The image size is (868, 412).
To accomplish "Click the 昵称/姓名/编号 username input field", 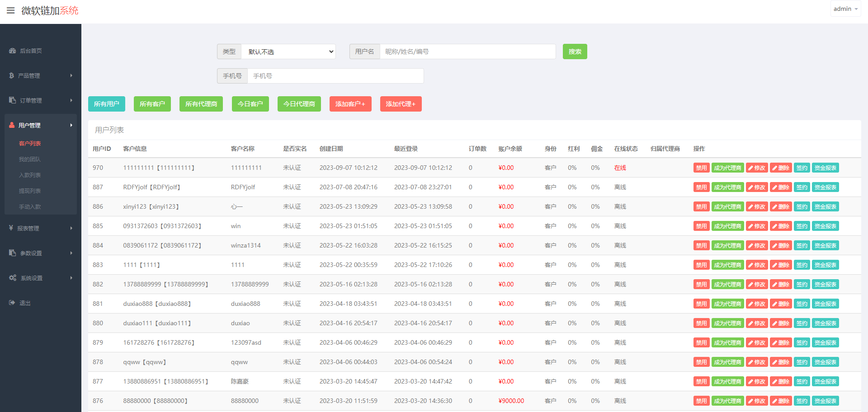I will 468,51.
